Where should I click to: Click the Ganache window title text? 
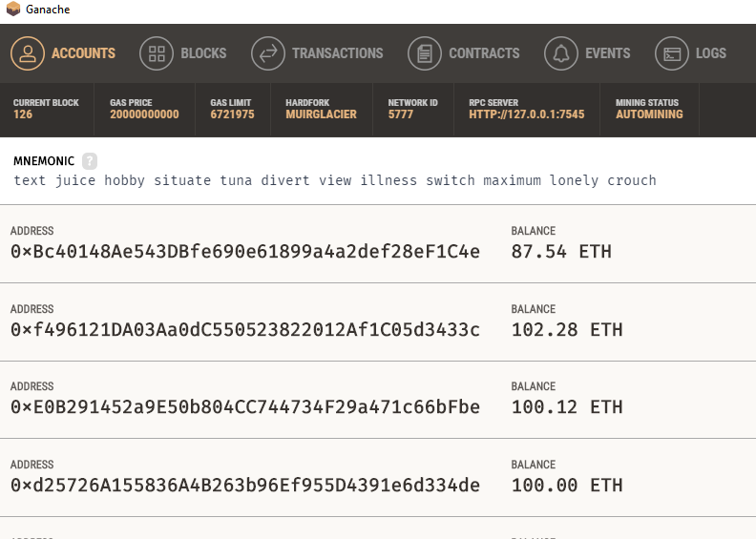[48, 10]
